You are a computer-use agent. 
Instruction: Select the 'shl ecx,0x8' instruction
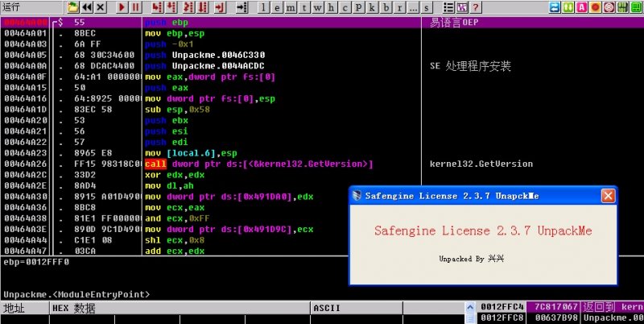click(175, 240)
